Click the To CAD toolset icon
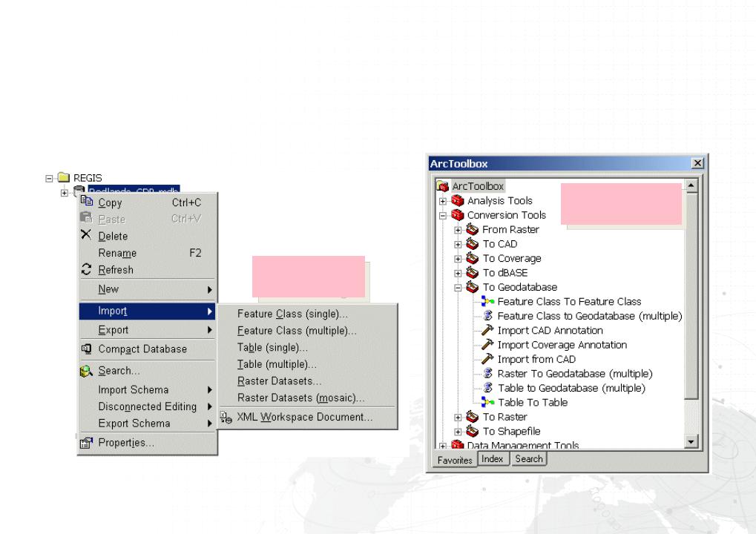The height and width of the screenshot is (534, 756). 473,244
